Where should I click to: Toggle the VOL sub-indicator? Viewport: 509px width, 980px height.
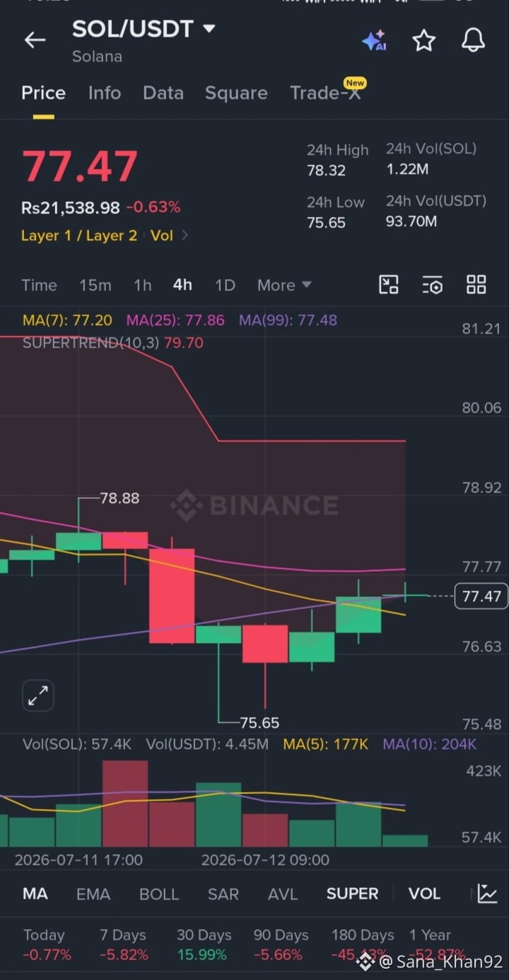click(424, 894)
